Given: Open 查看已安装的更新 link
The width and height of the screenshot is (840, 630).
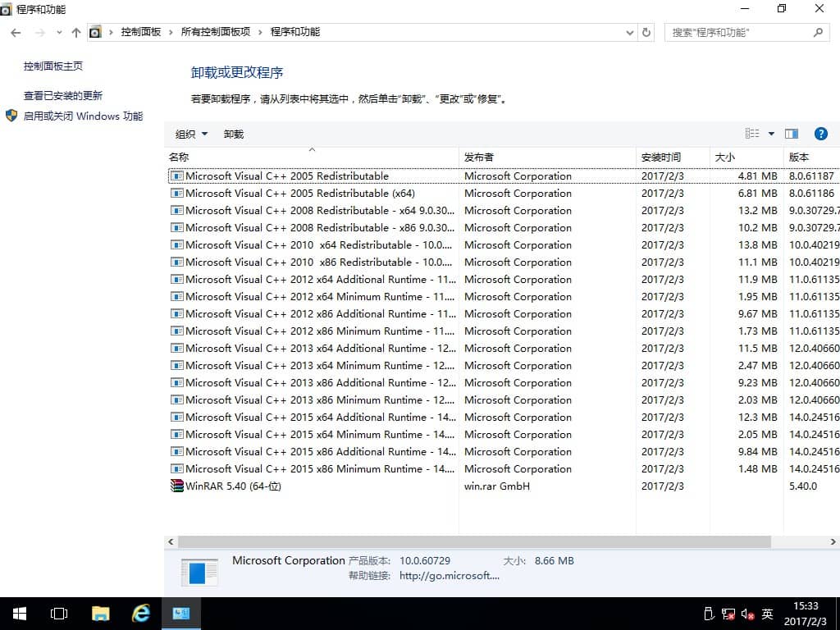Looking at the screenshot, I should coord(62,95).
